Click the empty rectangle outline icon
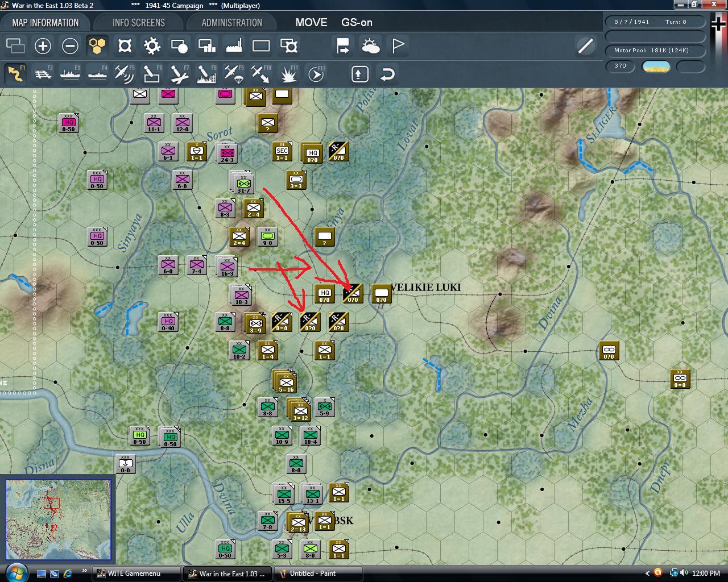This screenshot has width=728, height=582. 261,46
